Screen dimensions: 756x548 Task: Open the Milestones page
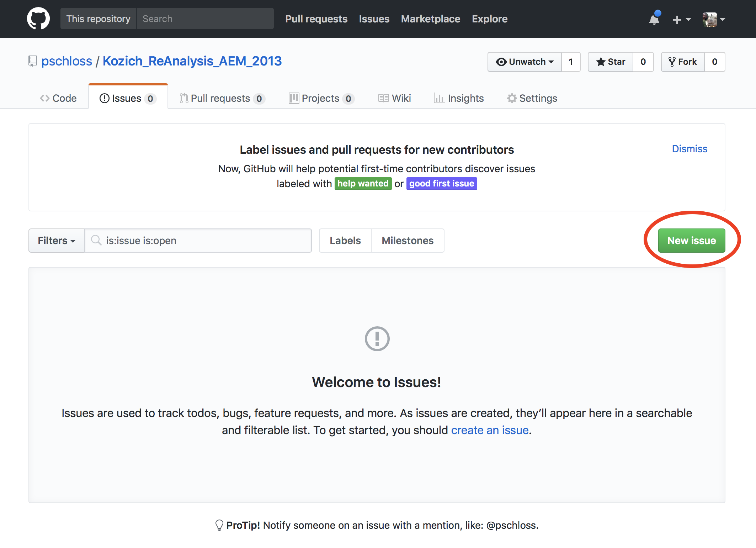coord(408,241)
